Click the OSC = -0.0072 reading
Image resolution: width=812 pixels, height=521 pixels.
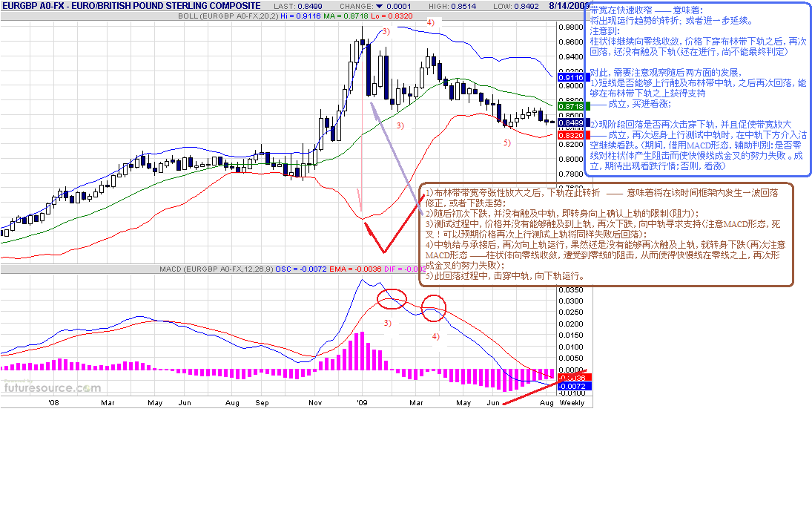301,269
